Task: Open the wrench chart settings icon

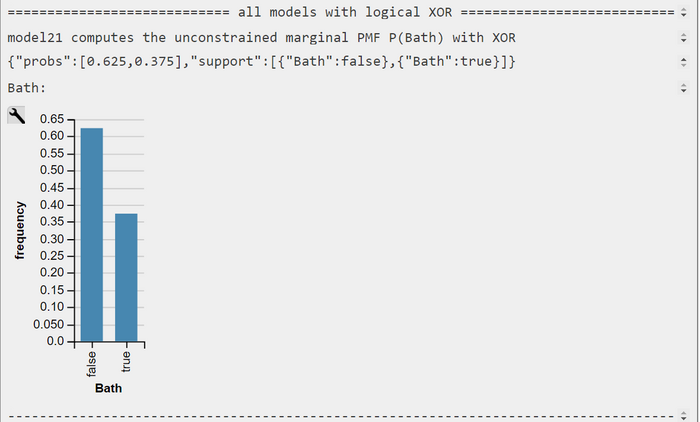Action: tap(16, 116)
